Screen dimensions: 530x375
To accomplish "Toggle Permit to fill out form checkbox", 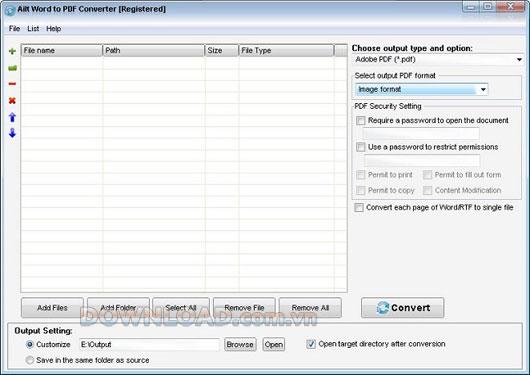I will click(x=427, y=175).
